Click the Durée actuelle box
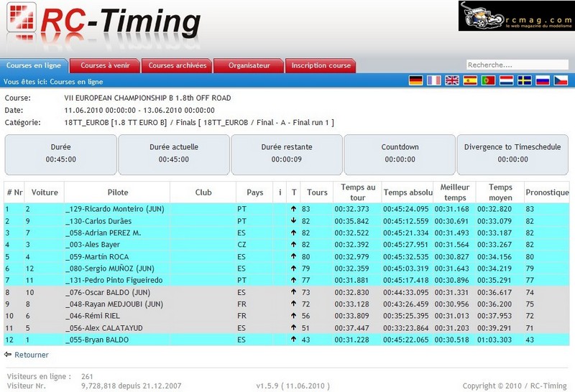The width and height of the screenshot is (575, 392). point(174,154)
